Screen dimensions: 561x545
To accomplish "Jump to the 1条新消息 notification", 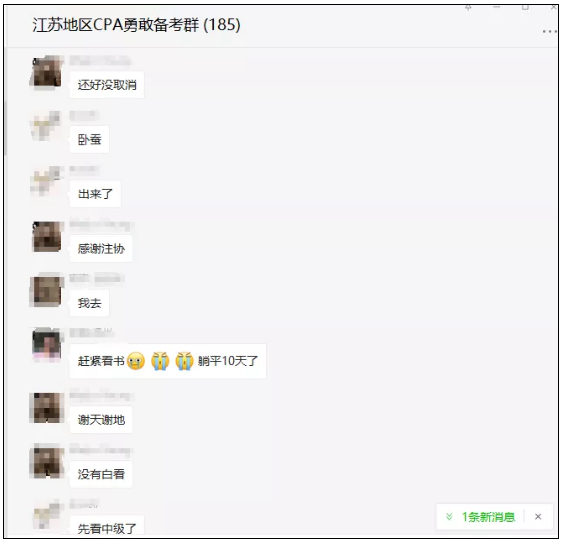I will click(x=488, y=517).
